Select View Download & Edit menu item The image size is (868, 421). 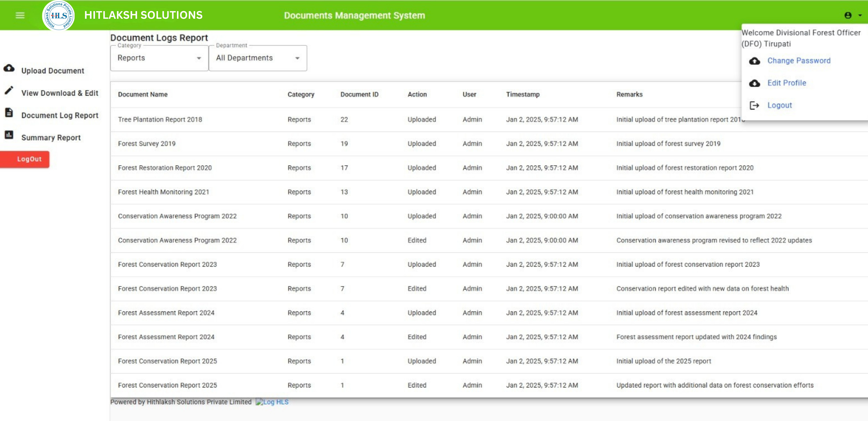[x=60, y=93]
